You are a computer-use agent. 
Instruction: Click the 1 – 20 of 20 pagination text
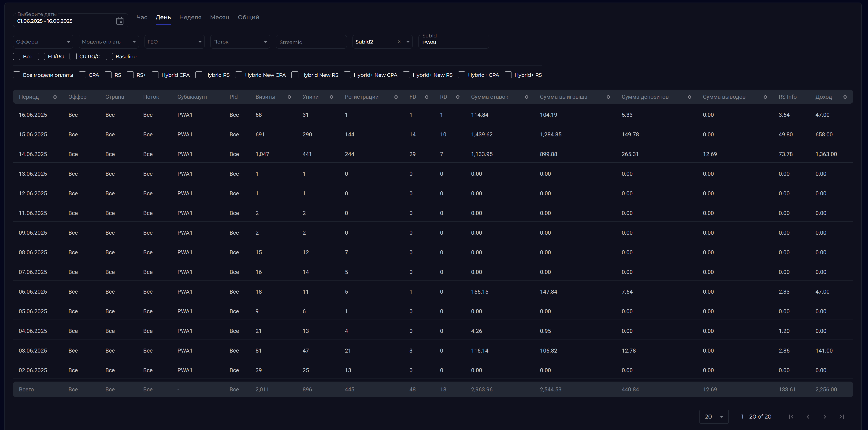click(x=756, y=416)
